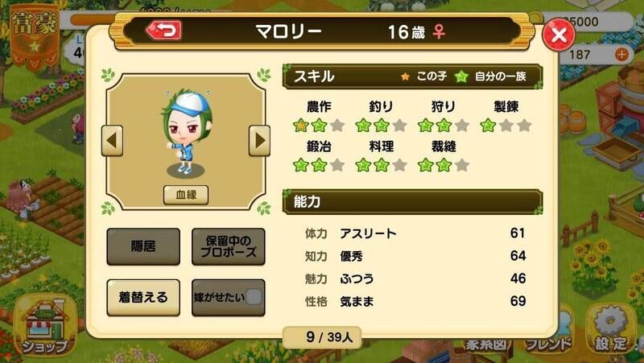Tap the 隠居 retire button
Viewport: 644px width, 363px height.
point(143,246)
